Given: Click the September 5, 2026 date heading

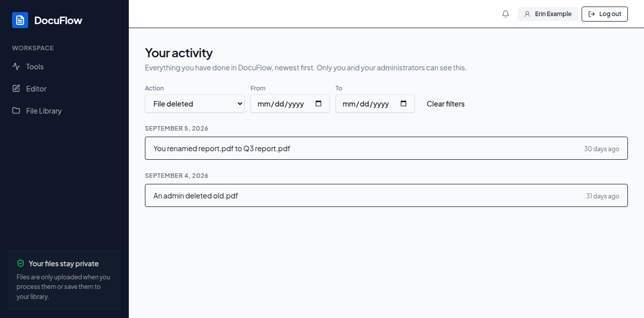Looking at the screenshot, I should coord(177,128).
